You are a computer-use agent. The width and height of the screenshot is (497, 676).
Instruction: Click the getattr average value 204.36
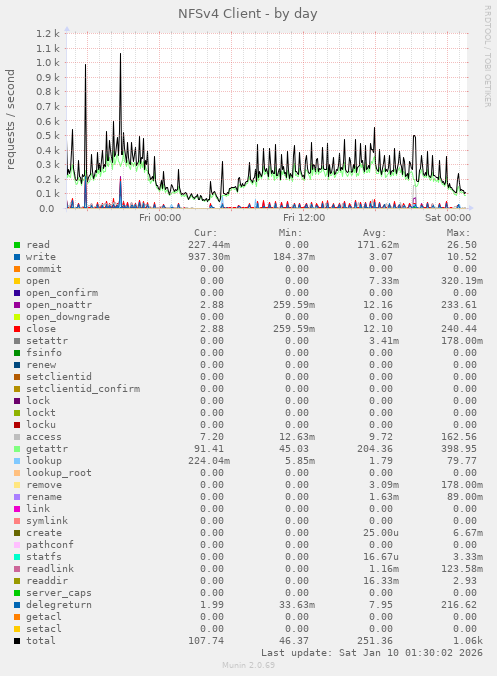[x=375, y=449]
